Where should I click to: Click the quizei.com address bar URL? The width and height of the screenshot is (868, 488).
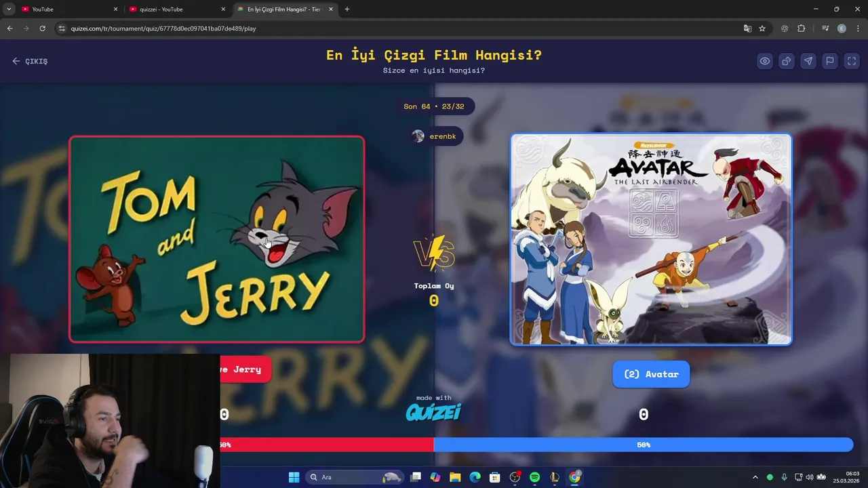click(x=163, y=28)
